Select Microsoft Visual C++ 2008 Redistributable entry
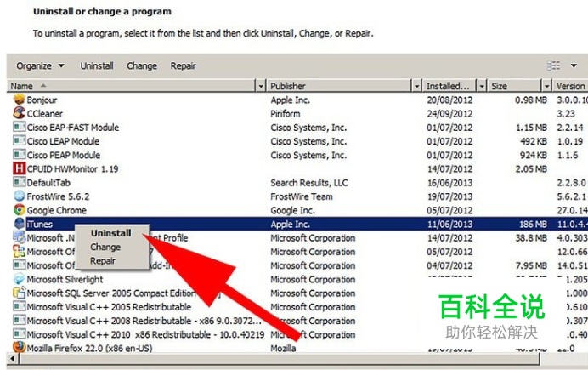The width and height of the screenshot is (588, 370). (144, 321)
